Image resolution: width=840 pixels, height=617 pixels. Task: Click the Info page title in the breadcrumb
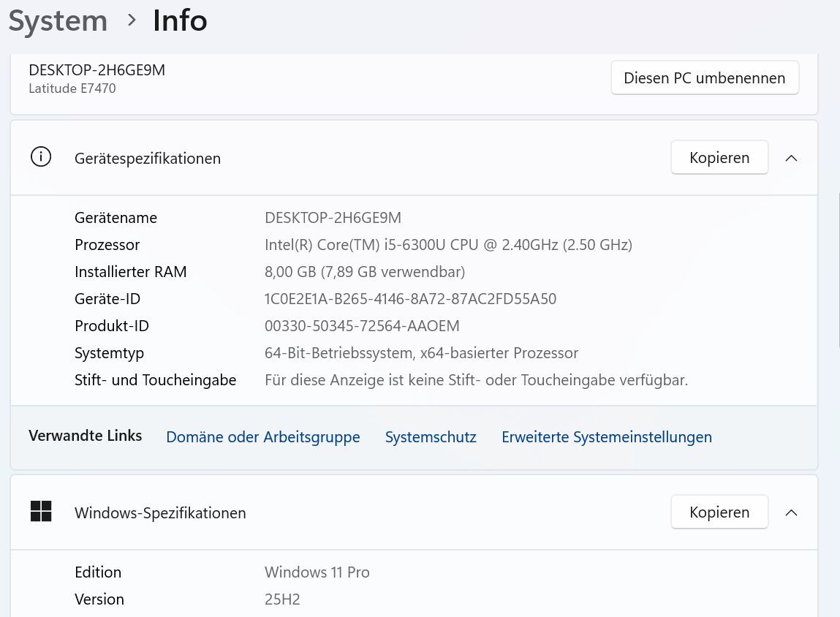pos(180,20)
